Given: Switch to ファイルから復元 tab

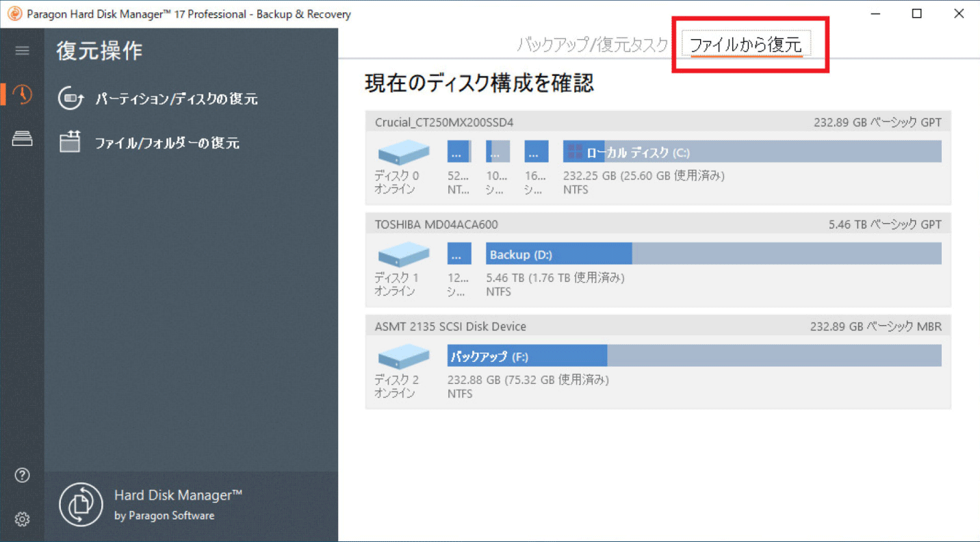Looking at the screenshot, I should tap(746, 44).
